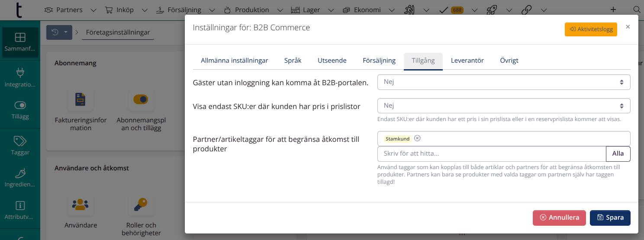Switch to the Språk tab

pyautogui.click(x=293, y=61)
